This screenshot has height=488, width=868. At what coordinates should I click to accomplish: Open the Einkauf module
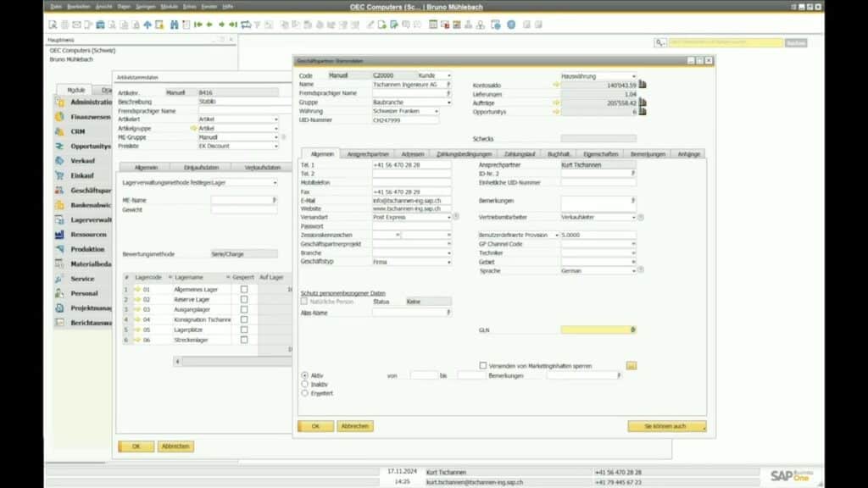[82, 175]
